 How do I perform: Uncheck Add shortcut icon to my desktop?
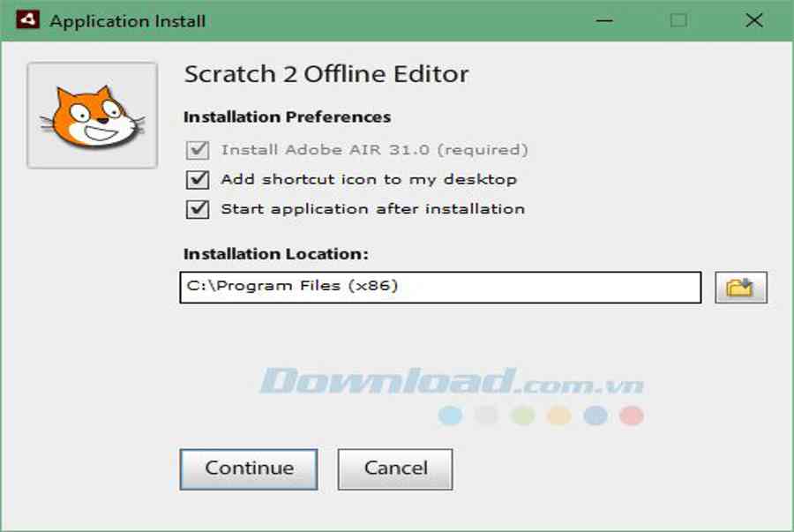pyautogui.click(x=198, y=179)
